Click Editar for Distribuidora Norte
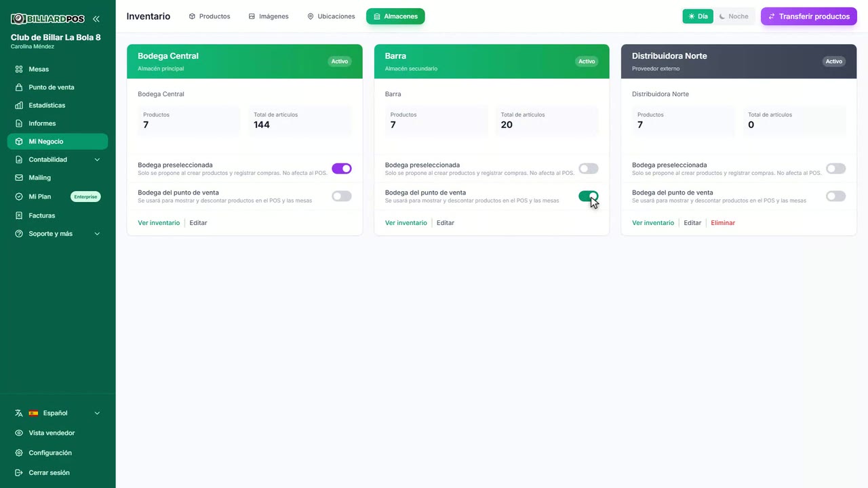Image resolution: width=868 pixels, height=488 pixels. point(692,223)
